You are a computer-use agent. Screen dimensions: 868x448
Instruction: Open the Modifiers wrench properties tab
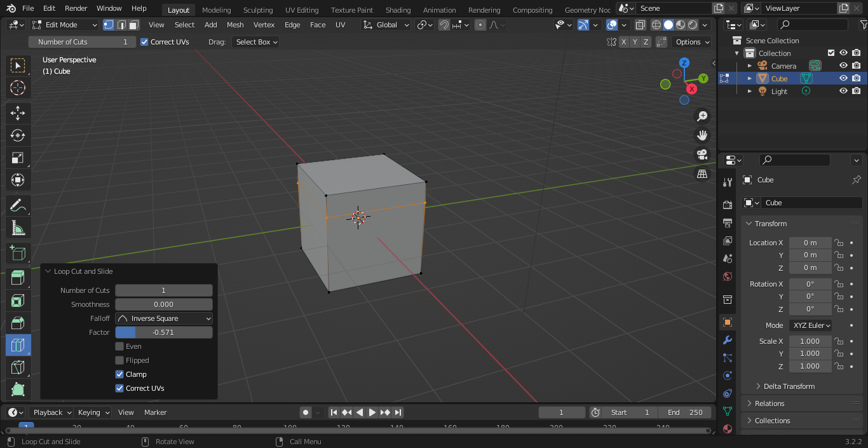click(728, 340)
